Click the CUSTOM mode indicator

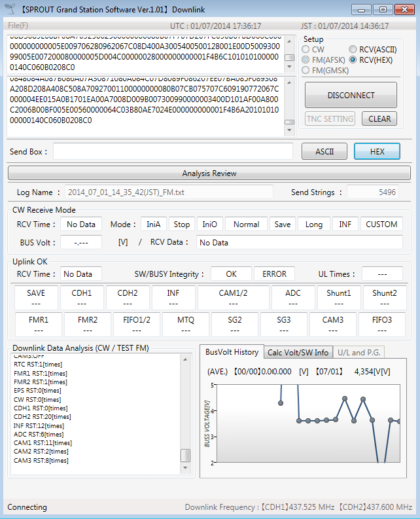coord(381,224)
